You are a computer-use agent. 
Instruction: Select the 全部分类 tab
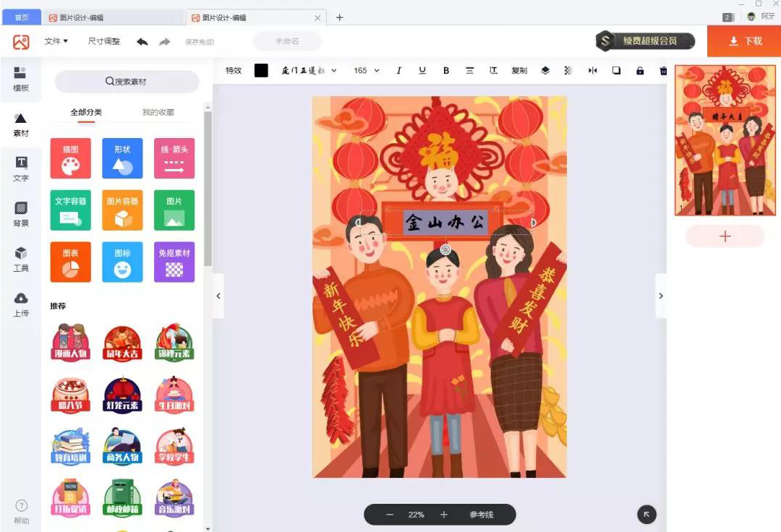[86, 113]
